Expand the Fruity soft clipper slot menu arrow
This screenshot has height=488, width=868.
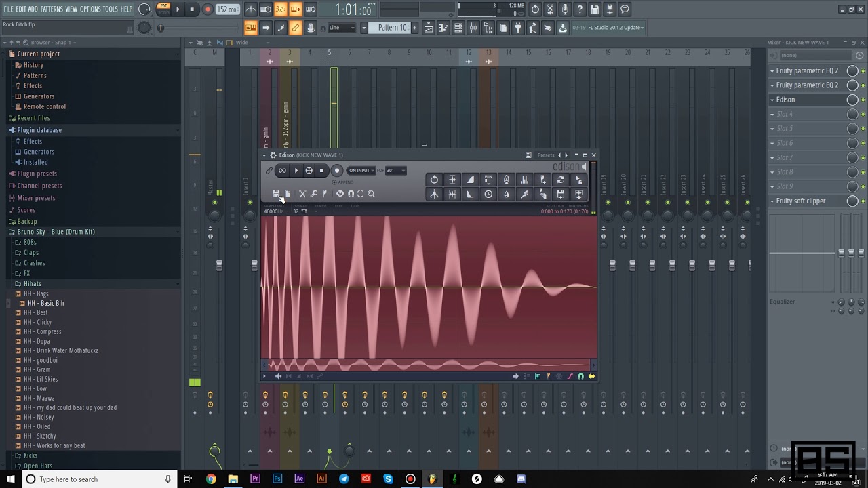[772, 201]
